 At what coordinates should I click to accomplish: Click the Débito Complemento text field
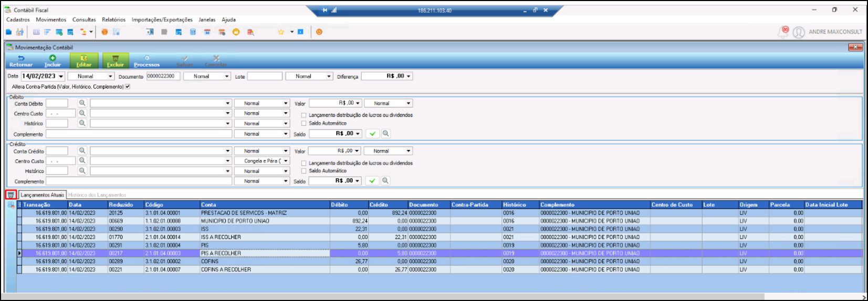pyautogui.click(x=139, y=134)
